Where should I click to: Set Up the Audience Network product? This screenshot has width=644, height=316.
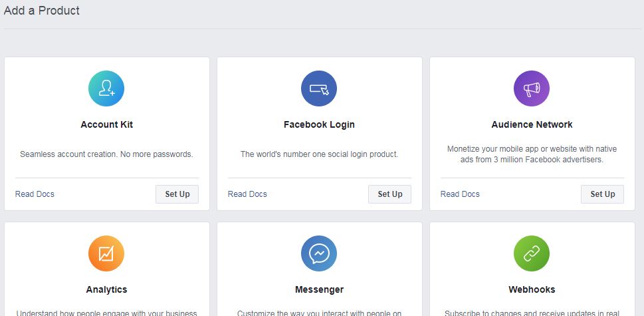(x=603, y=194)
